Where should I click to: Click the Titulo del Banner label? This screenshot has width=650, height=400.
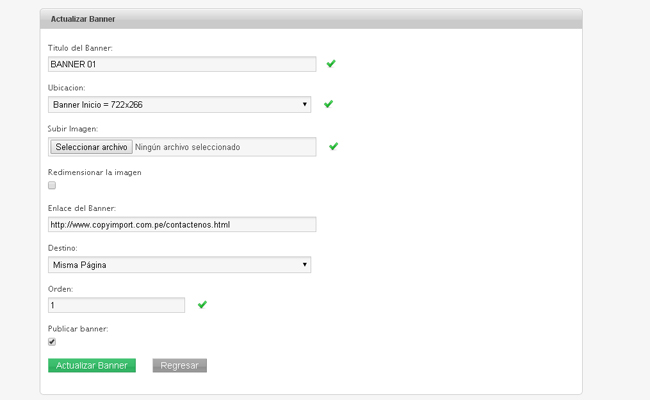click(80, 48)
